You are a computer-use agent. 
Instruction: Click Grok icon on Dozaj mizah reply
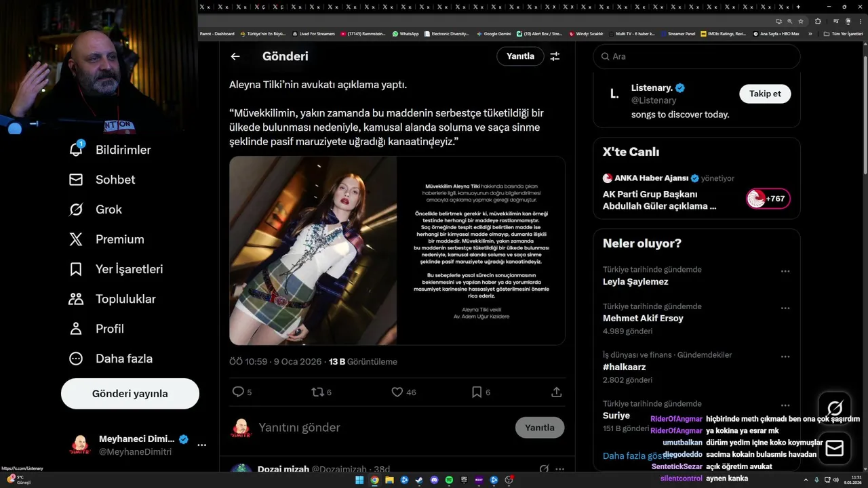tap(543, 469)
